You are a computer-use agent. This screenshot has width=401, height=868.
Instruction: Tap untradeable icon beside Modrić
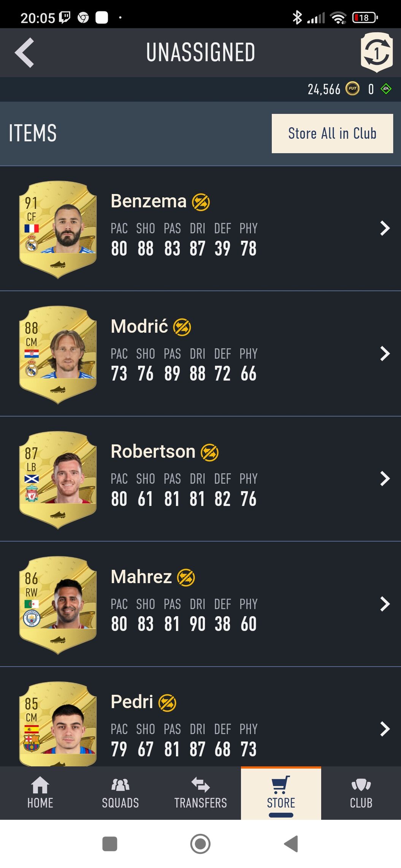coord(182,327)
